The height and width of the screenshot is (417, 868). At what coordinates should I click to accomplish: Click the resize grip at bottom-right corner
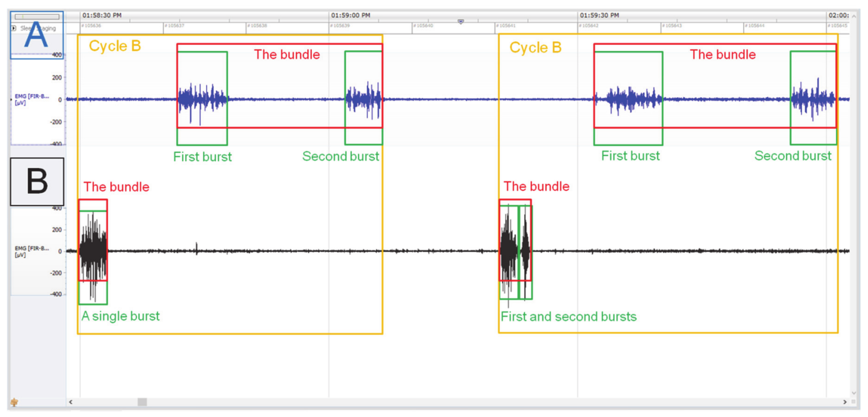853,402
